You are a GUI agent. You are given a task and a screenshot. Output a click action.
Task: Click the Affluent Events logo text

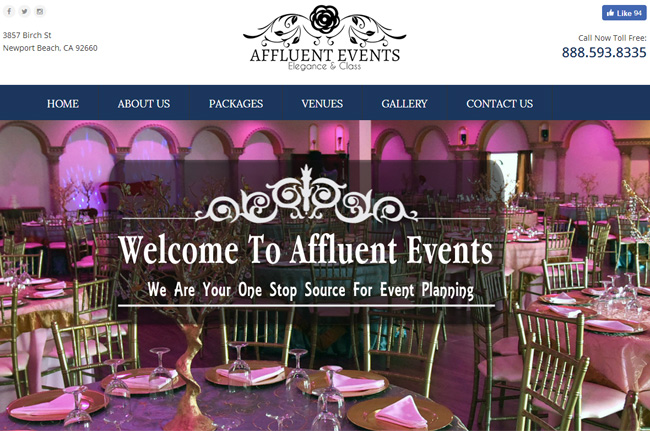click(x=325, y=55)
